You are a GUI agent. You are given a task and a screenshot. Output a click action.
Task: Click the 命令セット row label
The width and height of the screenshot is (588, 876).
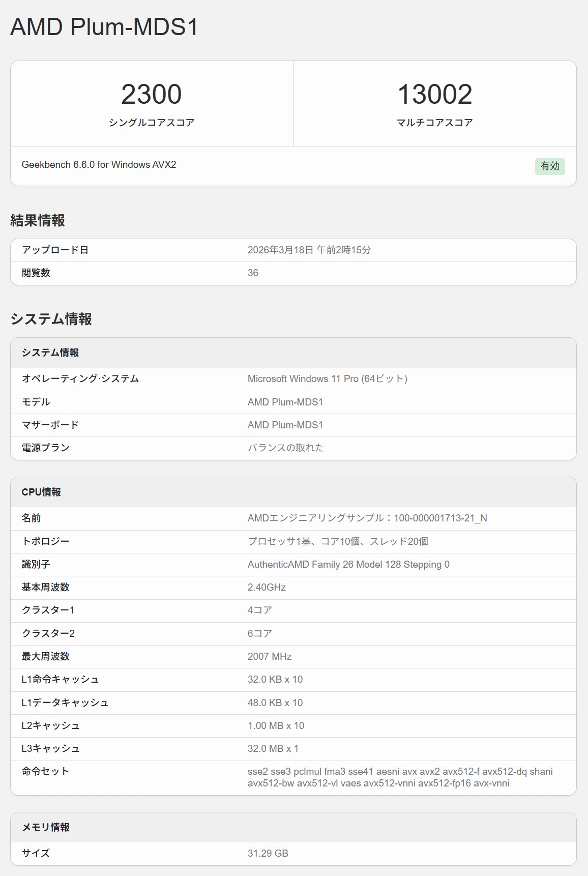click(x=45, y=771)
